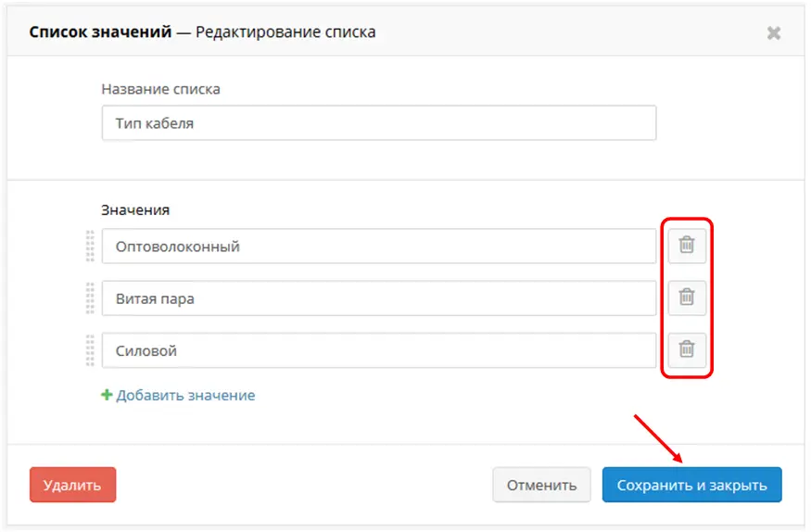Click the Добавить значение link text
The width and height of the screenshot is (811, 532).
(185, 396)
